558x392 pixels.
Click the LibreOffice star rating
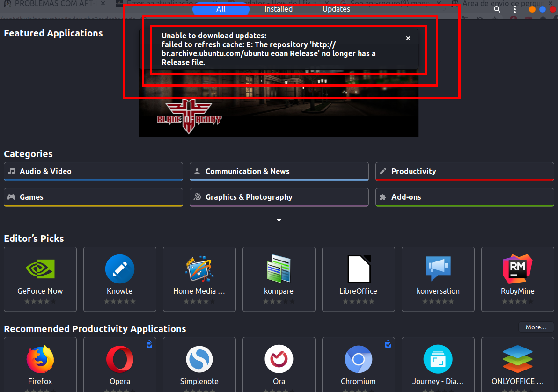pyautogui.click(x=359, y=302)
